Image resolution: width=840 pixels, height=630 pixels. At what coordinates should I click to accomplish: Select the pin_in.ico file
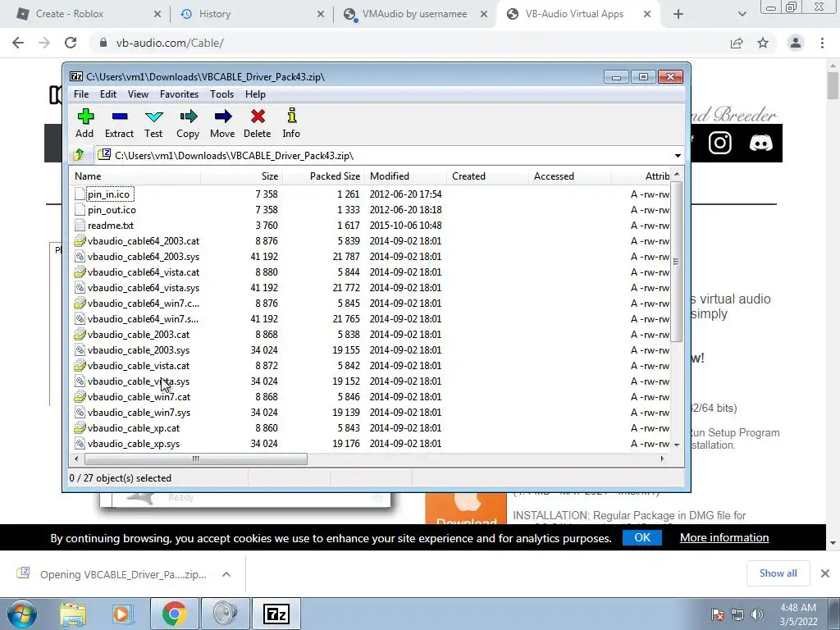tap(109, 194)
